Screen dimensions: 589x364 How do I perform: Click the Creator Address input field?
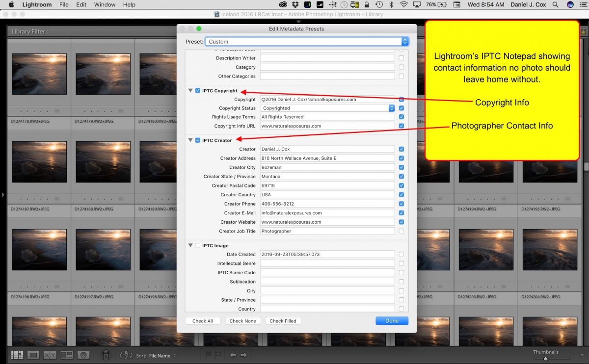coord(327,158)
